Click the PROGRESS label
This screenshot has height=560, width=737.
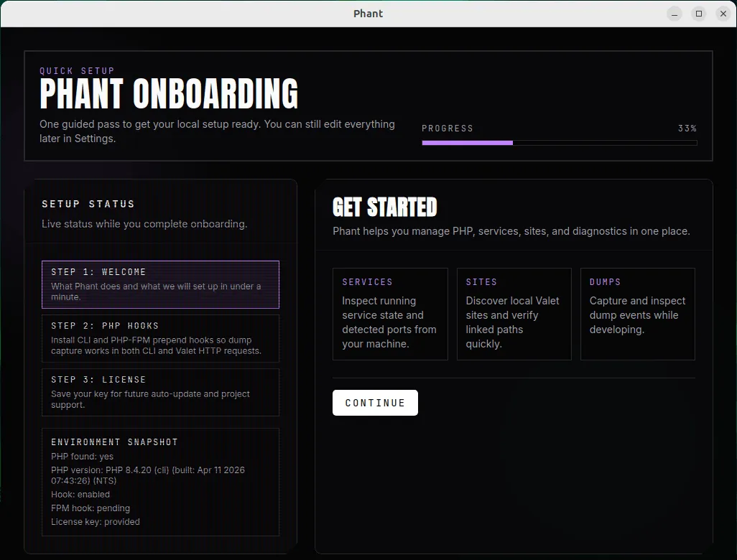[x=448, y=129]
